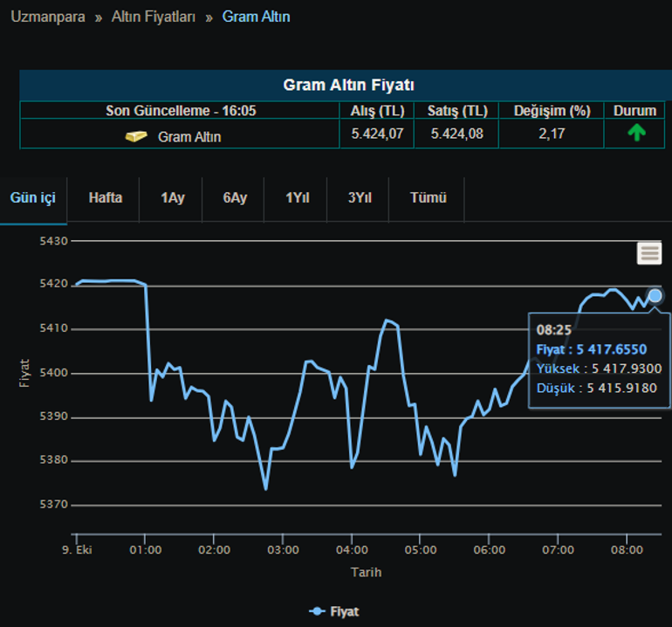
Task: Switch to the Hafta tab
Action: pyautogui.click(x=106, y=198)
